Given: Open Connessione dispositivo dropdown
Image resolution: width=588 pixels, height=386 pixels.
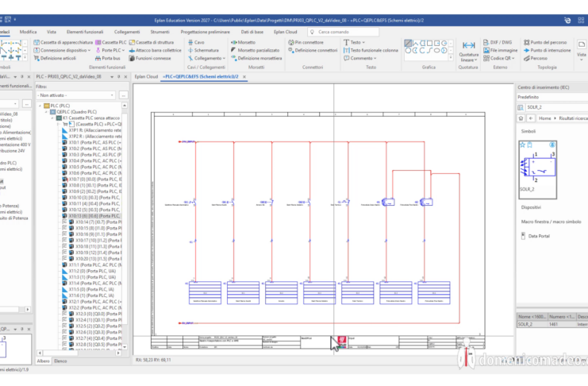Looking at the screenshot, I should pyautogui.click(x=89, y=50).
